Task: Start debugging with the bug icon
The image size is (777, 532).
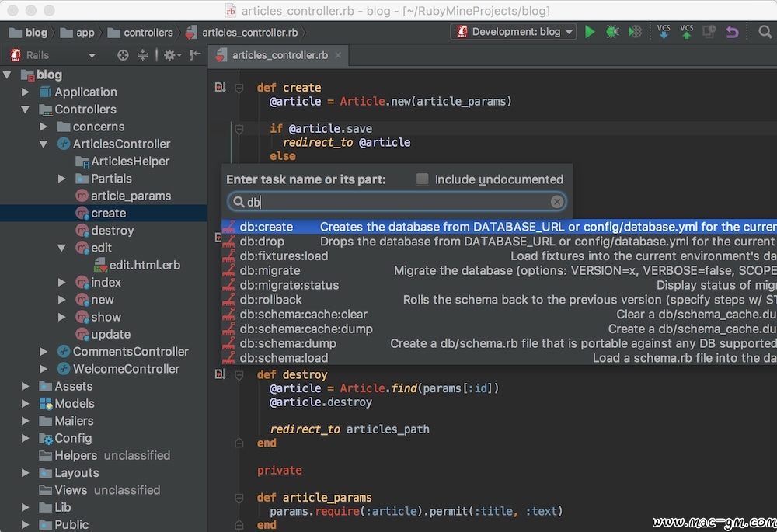Action: 612,32
